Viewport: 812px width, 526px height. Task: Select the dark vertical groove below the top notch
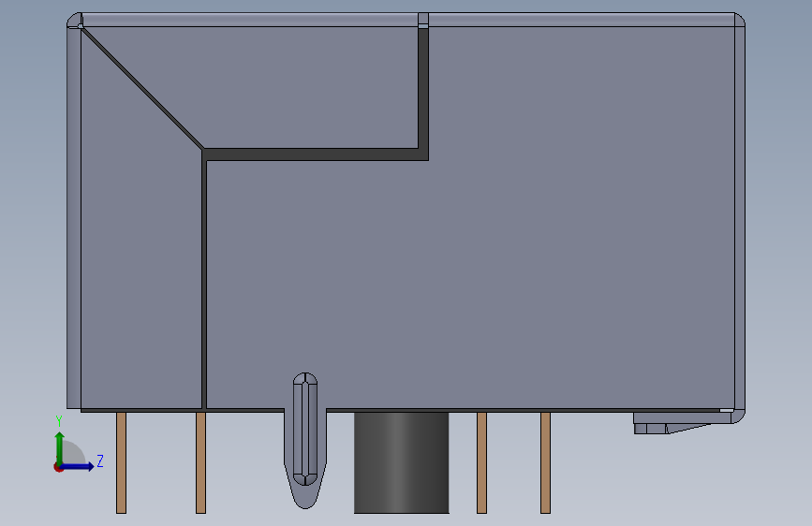(x=423, y=88)
